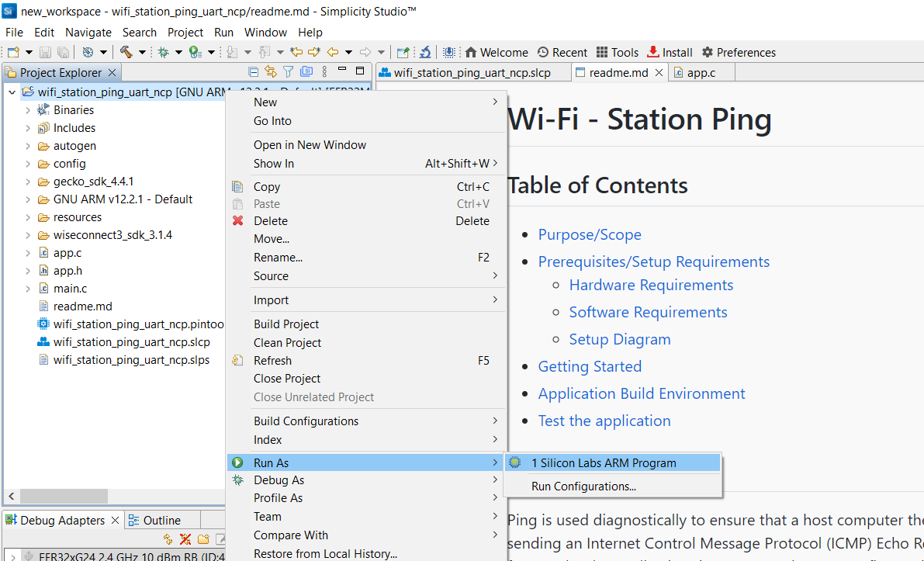Collapse the wifi_station_ping_uart_ncp project node

tap(12, 92)
